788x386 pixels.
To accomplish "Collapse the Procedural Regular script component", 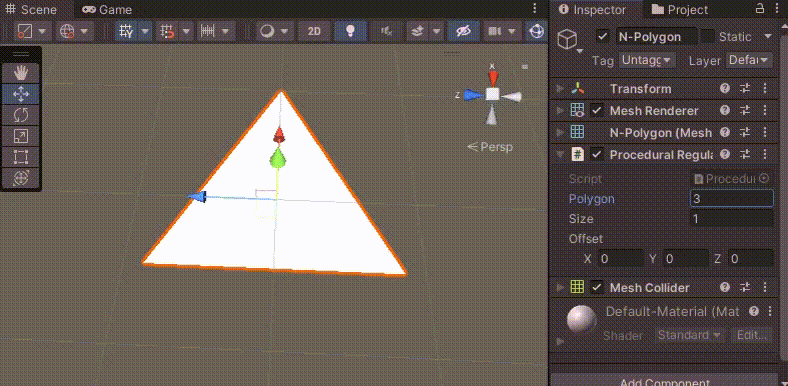I will (x=560, y=155).
